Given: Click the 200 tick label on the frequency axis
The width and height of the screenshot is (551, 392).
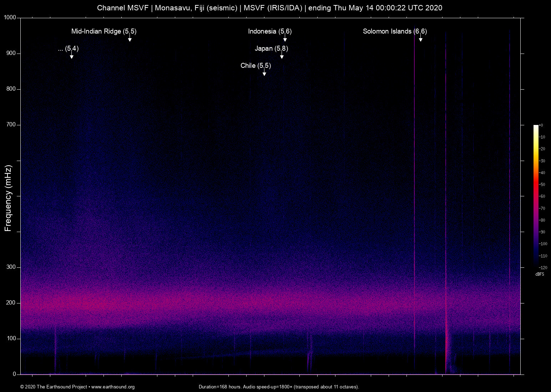Looking at the screenshot, I should tap(11, 303).
